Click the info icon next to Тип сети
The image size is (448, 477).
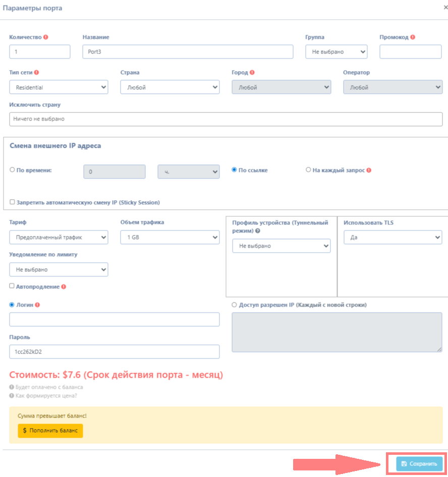pyautogui.click(x=36, y=73)
